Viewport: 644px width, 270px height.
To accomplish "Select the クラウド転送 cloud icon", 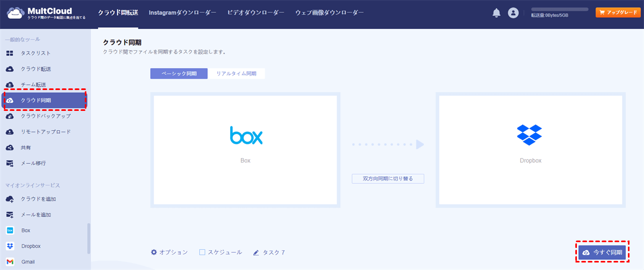I will point(10,69).
